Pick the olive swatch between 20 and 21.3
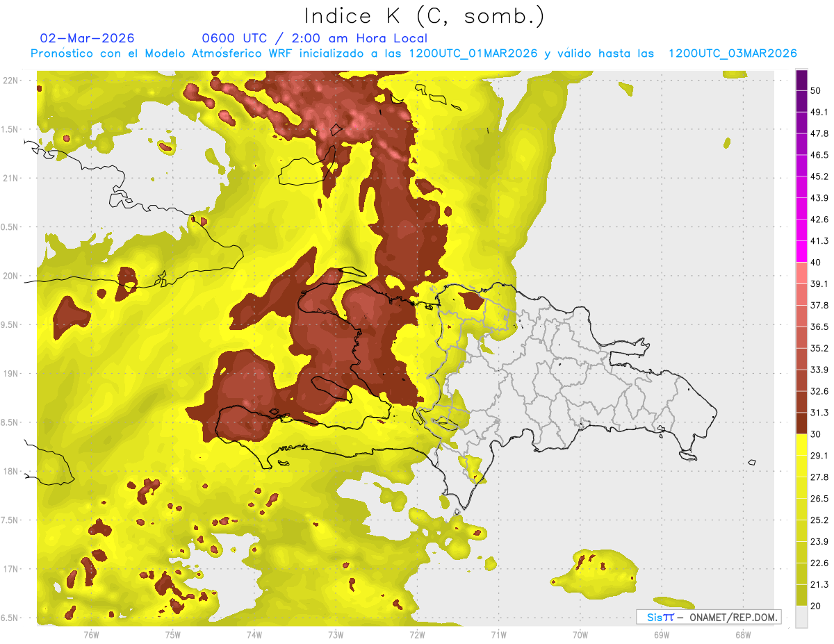Image resolution: width=834 pixels, height=644 pixels. click(801, 595)
